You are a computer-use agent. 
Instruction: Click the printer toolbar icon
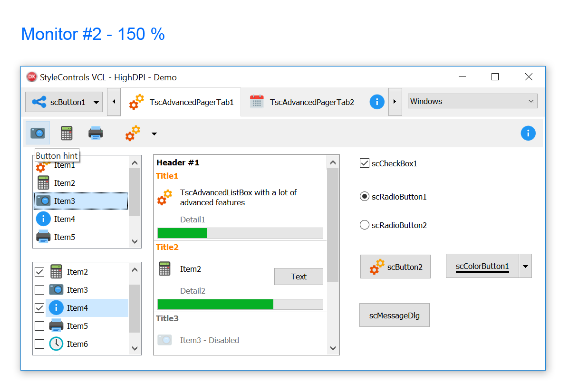point(96,133)
